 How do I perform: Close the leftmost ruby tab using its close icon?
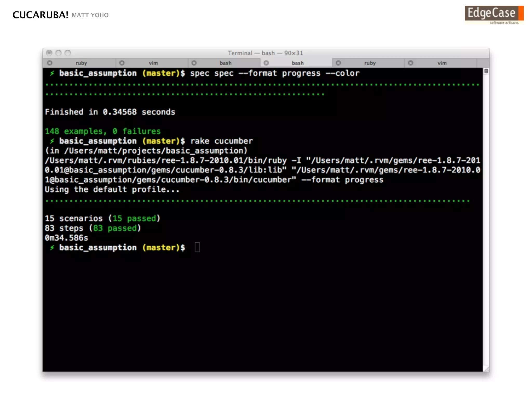tap(50, 63)
